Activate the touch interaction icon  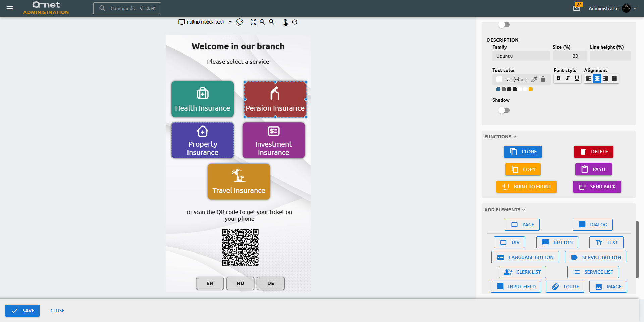pos(285,22)
